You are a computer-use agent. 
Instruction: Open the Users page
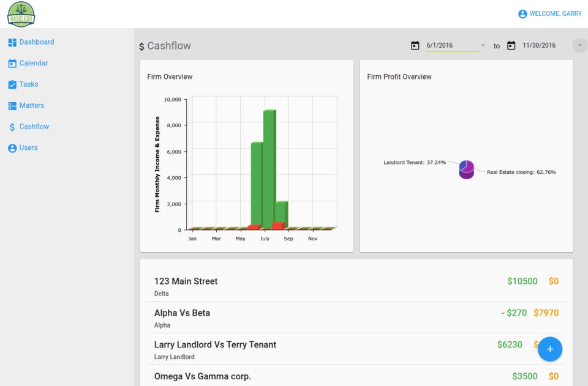click(28, 148)
